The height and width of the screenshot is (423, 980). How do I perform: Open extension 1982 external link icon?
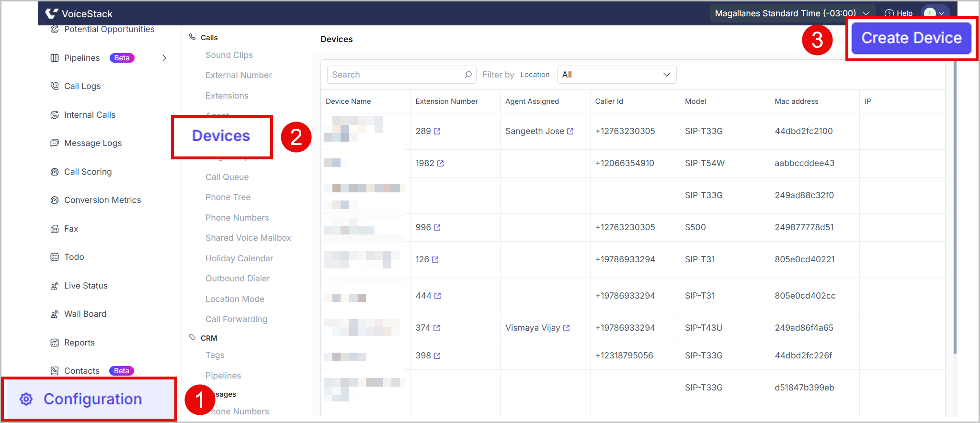(x=441, y=163)
